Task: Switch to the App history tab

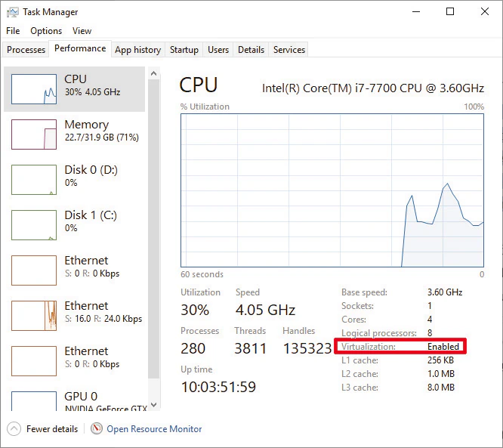Action: click(137, 50)
